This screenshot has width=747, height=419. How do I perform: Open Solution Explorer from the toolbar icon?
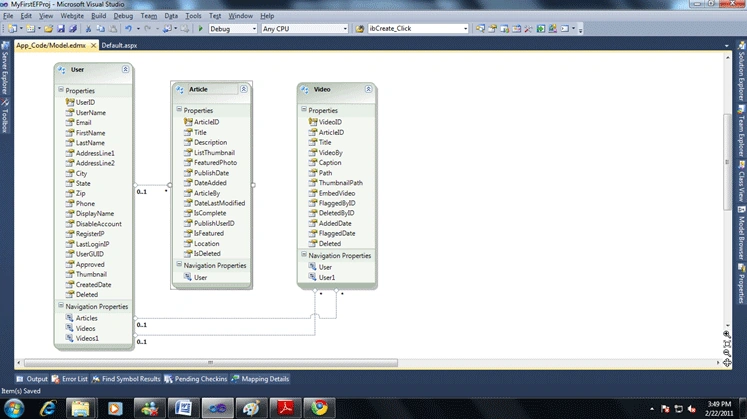click(x=480, y=29)
